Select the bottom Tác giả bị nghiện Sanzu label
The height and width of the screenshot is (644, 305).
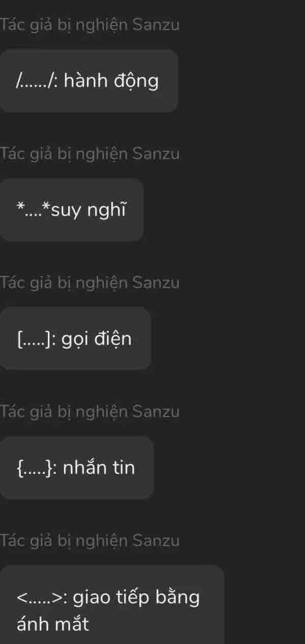tap(90, 540)
